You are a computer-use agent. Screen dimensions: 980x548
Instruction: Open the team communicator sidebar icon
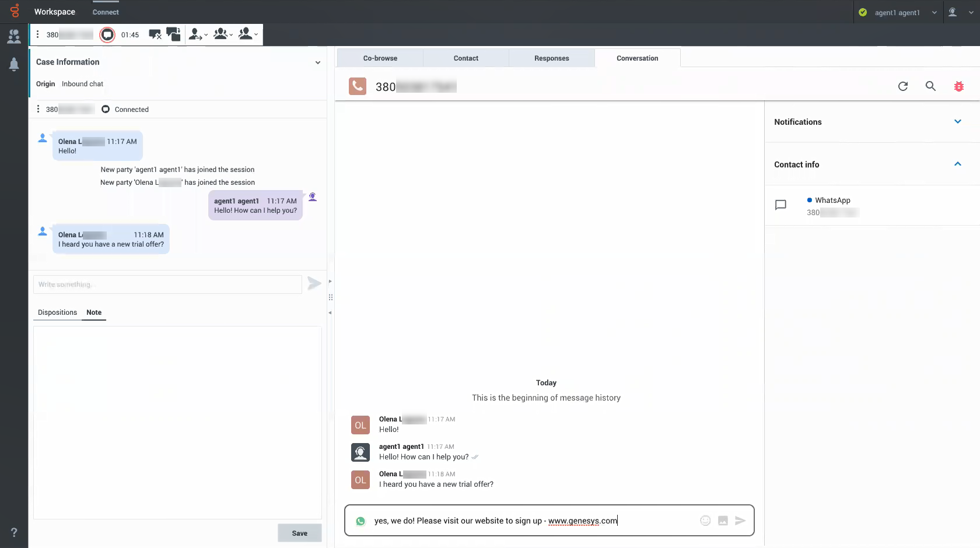(x=14, y=37)
